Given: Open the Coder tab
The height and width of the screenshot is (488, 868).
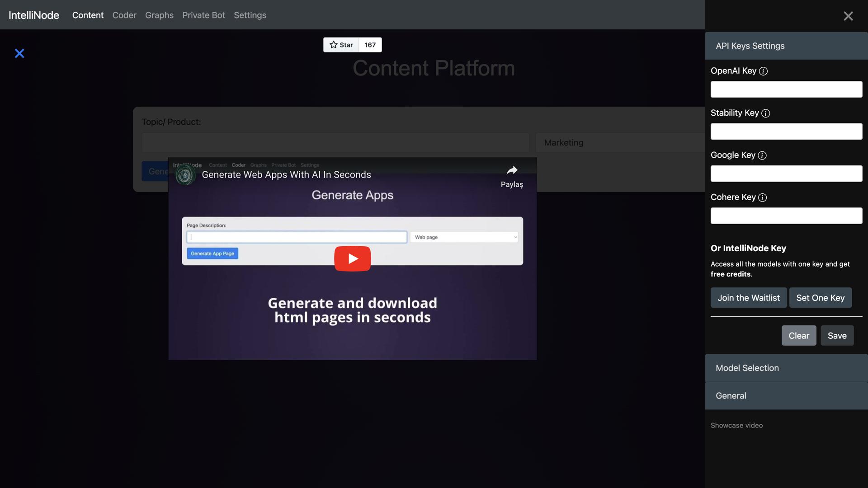Looking at the screenshot, I should click(x=124, y=15).
